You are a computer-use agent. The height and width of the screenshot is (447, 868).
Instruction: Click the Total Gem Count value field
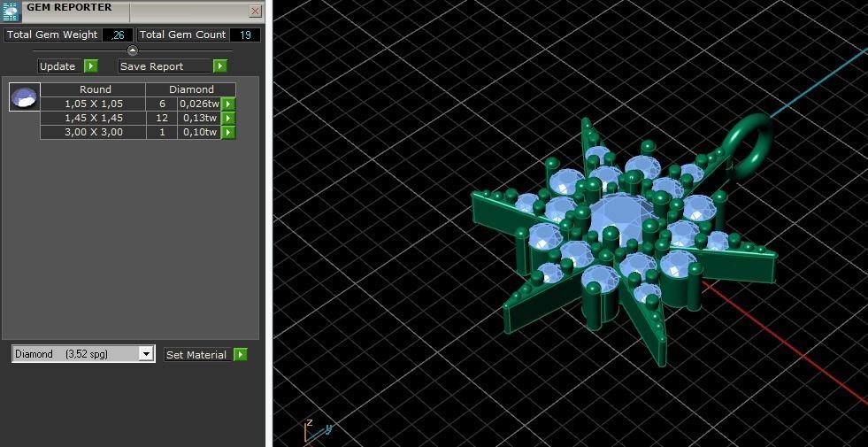pyautogui.click(x=245, y=35)
